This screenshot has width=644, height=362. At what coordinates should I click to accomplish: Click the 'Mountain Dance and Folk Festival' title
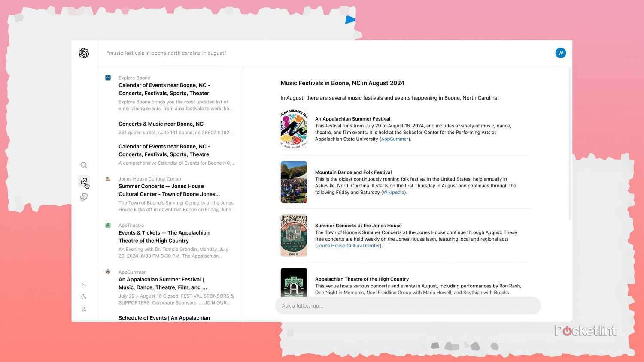(x=353, y=172)
